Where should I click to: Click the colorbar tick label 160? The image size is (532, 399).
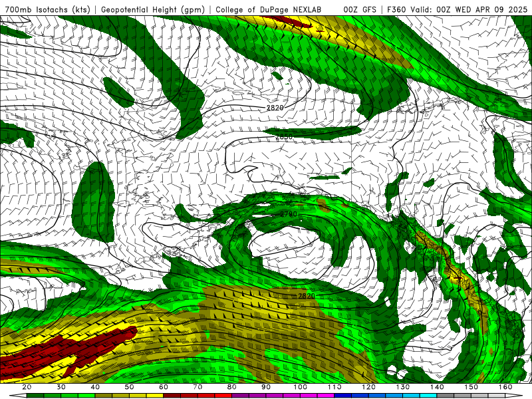pyautogui.click(x=505, y=387)
